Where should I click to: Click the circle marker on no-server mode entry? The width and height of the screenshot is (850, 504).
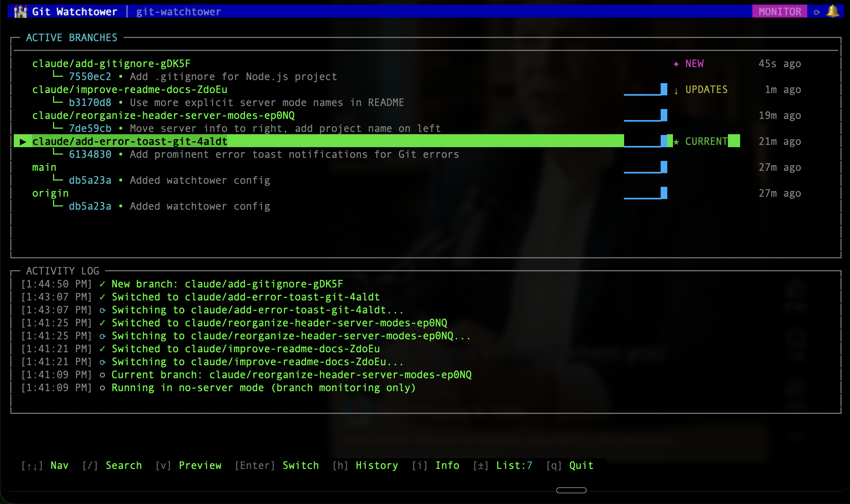click(102, 388)
